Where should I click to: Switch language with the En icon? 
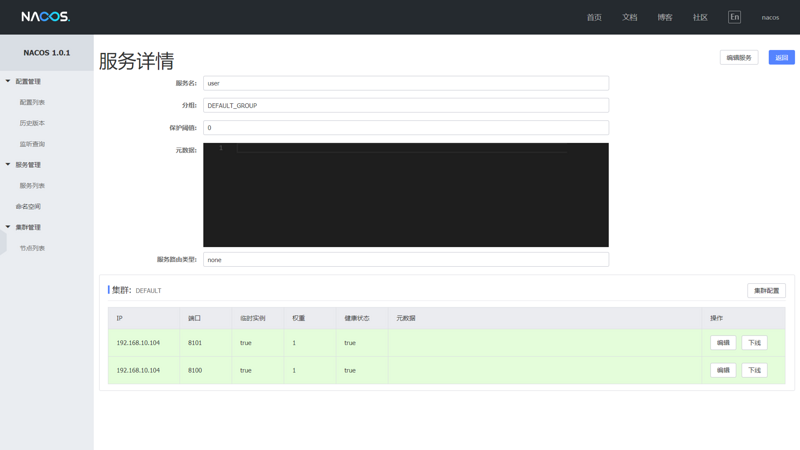click(x=734, y=17)
